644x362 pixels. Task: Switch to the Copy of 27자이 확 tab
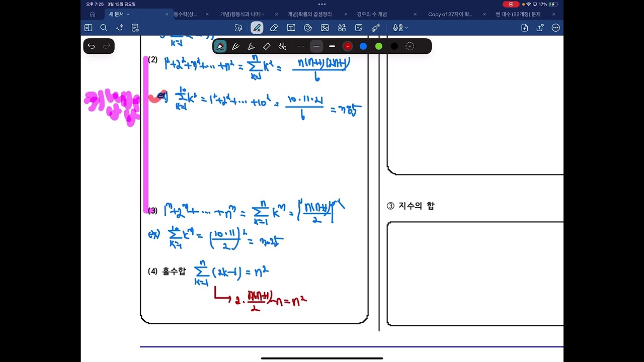point(450,14)
